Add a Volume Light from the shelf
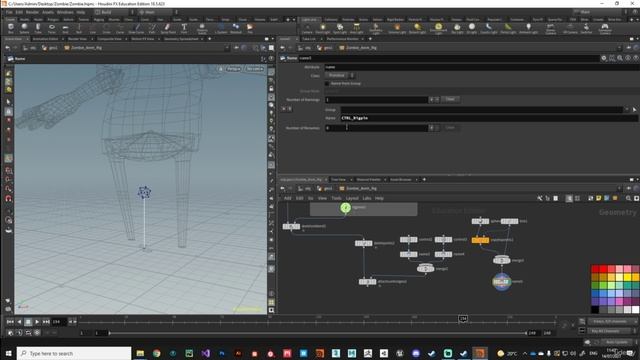The width and height of the screenshot is (640, 360). coord(396,28)
